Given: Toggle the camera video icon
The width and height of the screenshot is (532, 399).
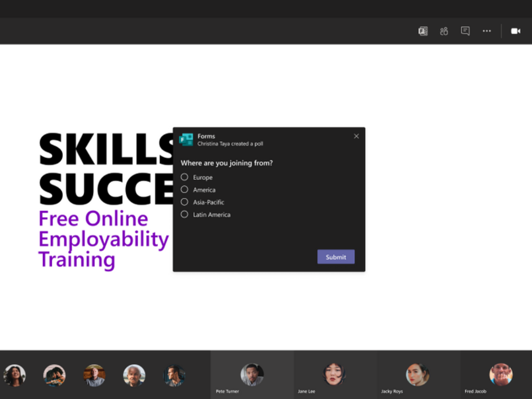Looking at the screenshot, I should 515,31.
